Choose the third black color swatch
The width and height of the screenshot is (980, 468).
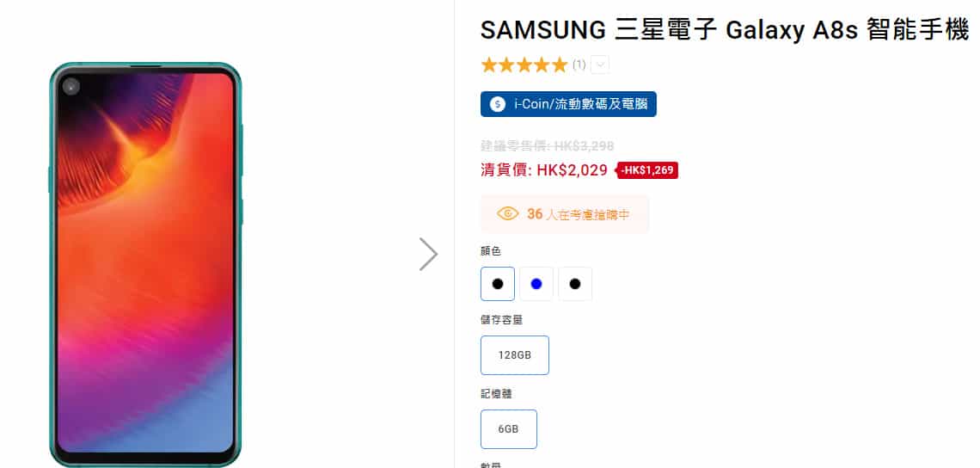tap(575, 284)
